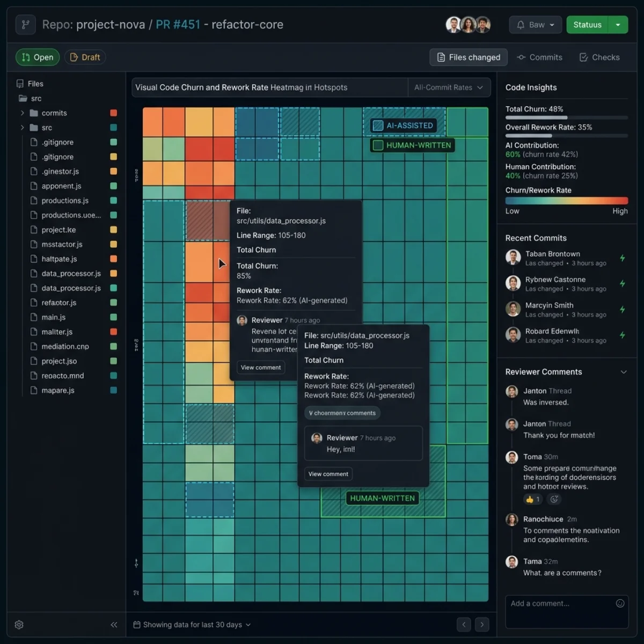Click lightning icon for Robard Edenwlh commit
Image resolution: width=644 pixels, height=644 pixels.
click(623, 335)
